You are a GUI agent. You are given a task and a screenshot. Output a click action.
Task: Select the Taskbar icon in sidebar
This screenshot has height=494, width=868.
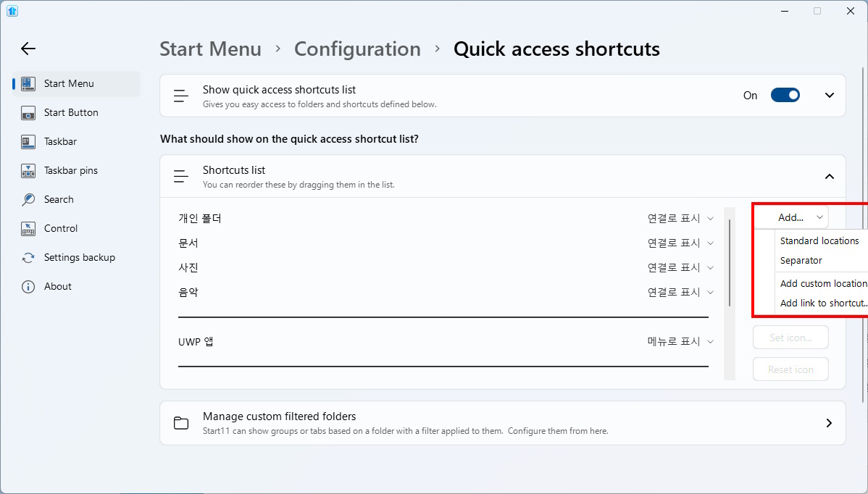coord(28,142)
